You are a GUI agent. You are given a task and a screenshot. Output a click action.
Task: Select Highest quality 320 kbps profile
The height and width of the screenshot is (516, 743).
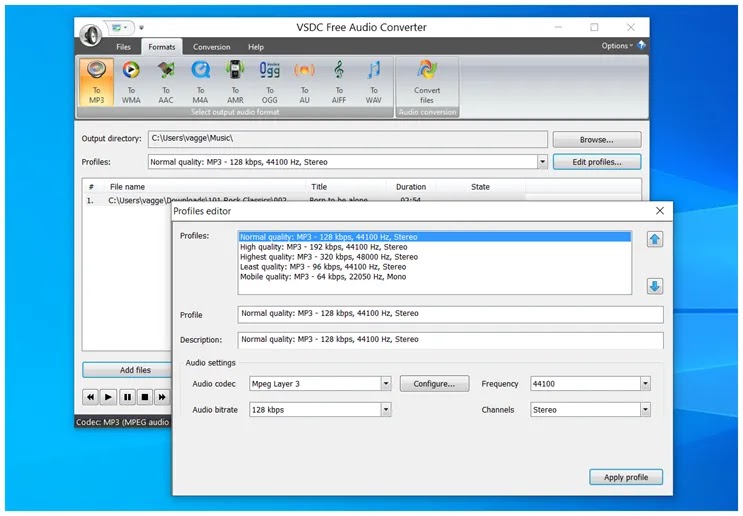pyautogui.click(x=435, y=257)
